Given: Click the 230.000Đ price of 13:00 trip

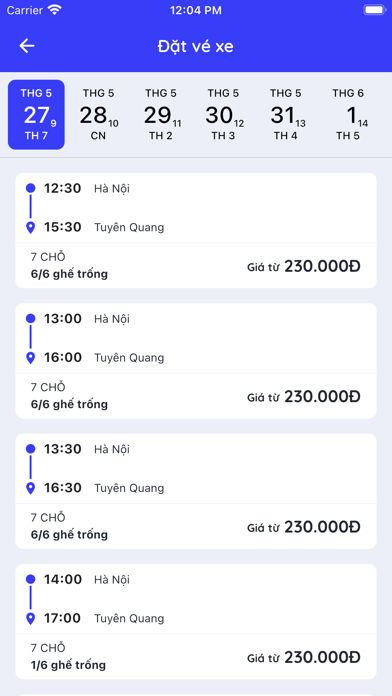Looking at the screenshot, I should [x=322, y=397].
